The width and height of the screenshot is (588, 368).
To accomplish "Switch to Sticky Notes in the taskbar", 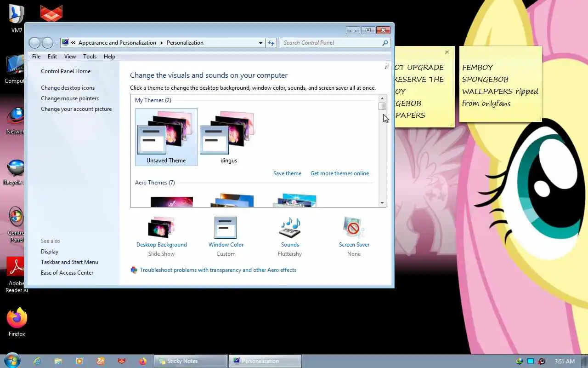I will (191, 361).
